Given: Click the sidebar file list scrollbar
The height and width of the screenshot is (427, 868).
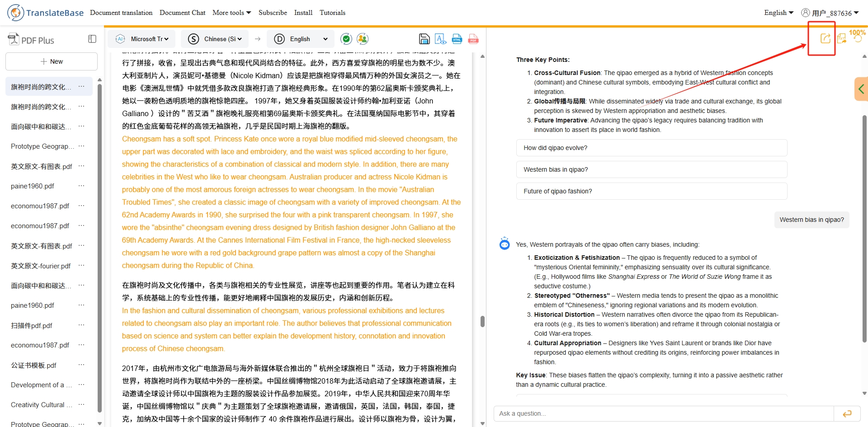Looking at the screenshot, I should [x=99, y=248].
